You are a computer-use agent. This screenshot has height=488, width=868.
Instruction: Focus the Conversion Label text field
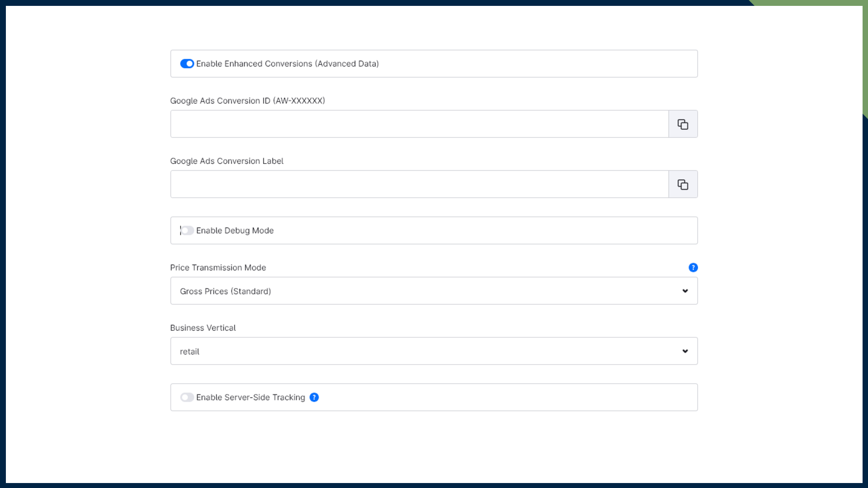pyautogui.click(x=419, y=184)
